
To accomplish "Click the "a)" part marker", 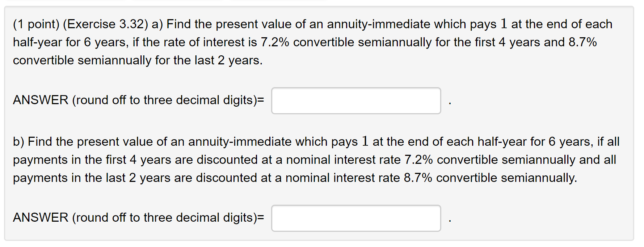I will 157,24.
